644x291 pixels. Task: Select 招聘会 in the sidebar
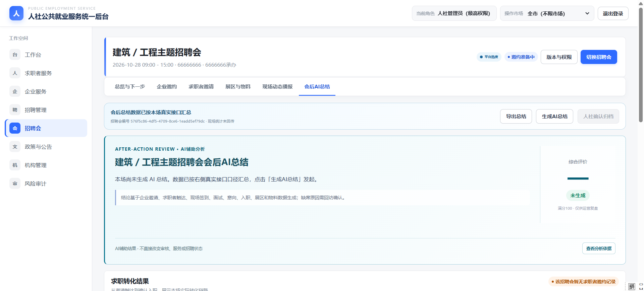coord(46,128)
